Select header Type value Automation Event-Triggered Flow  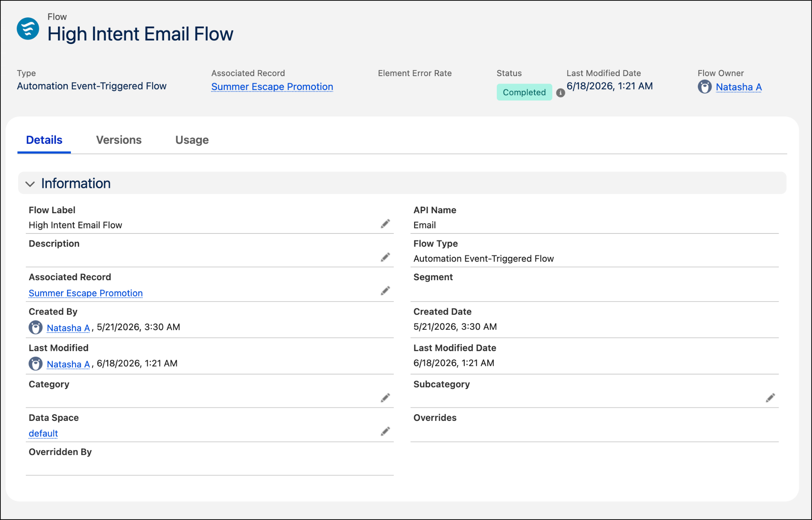tap(92, 86)
